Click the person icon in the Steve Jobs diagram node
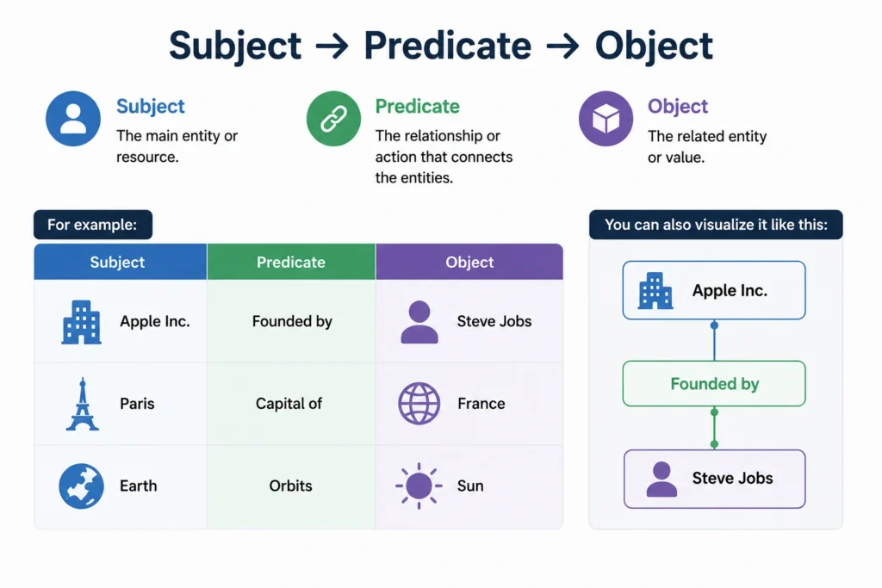The height and width of the screenshot is (588, 882). [x=661, y=479]
